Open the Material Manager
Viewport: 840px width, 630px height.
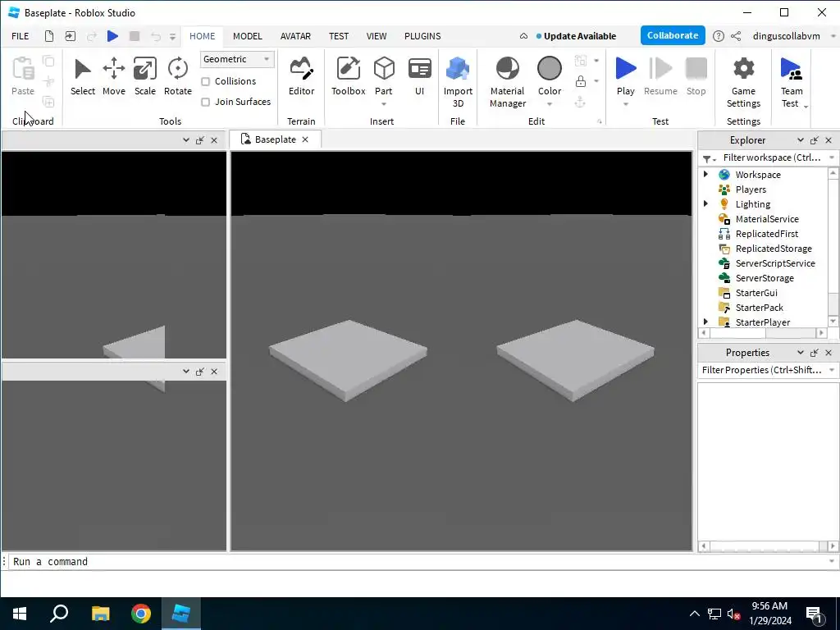pos(507,83)
